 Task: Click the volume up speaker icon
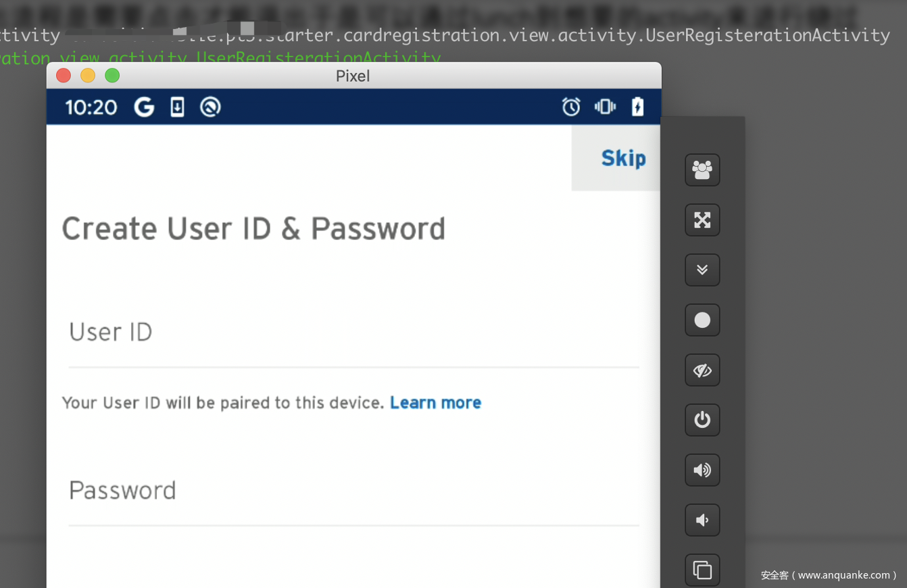point(702,470)
